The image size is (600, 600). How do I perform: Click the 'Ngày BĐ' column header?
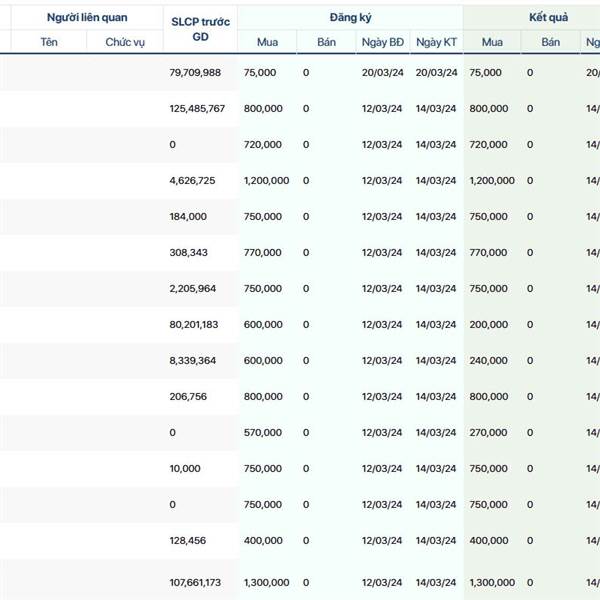[x=383, y=42]
